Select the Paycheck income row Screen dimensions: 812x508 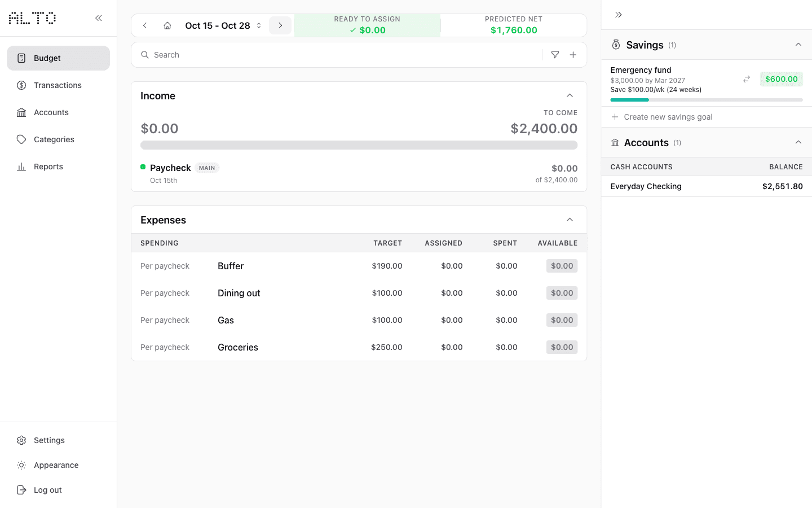coord(359,174)
